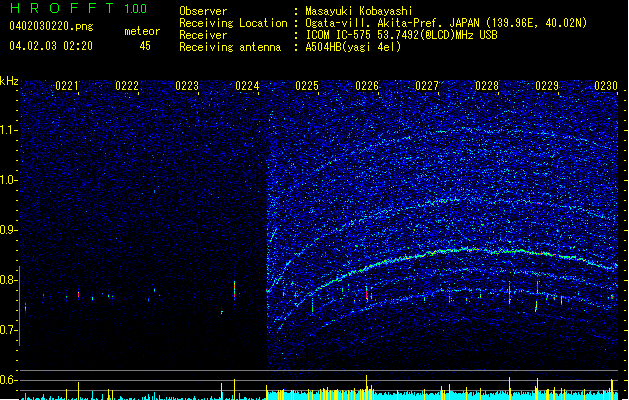Click the kHz axis unit label
The height and width of the screenshot is (400, 629).
point(9,81)
